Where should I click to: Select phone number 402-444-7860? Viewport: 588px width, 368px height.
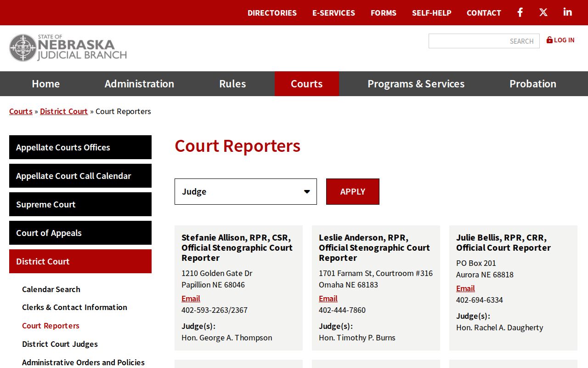[342, 310]
